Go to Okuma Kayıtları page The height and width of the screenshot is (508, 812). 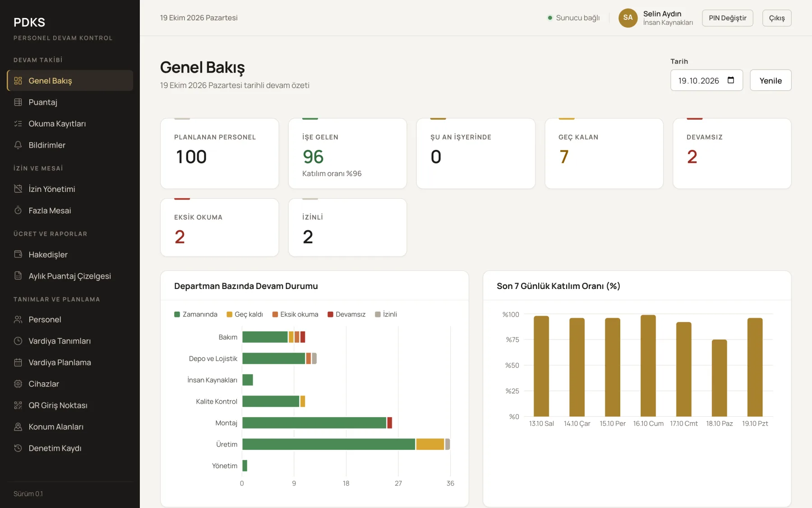pyautogui.click(x=70, y=124)
